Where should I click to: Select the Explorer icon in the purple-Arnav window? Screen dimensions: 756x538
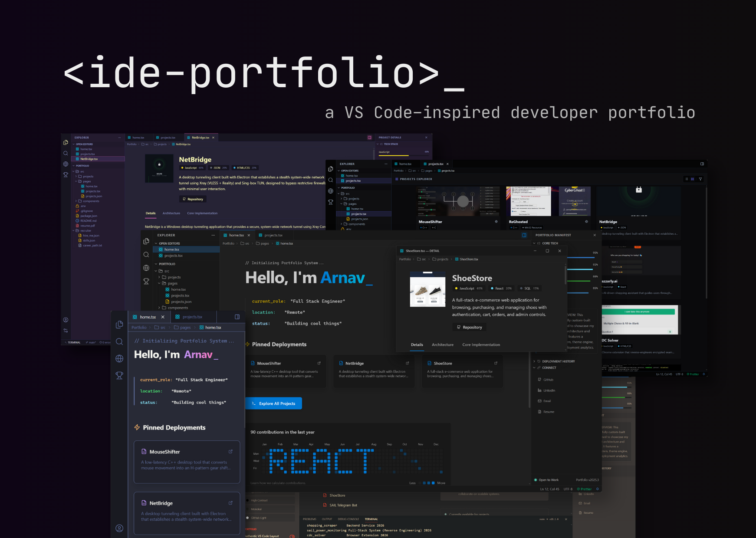[x=119, y=325]
